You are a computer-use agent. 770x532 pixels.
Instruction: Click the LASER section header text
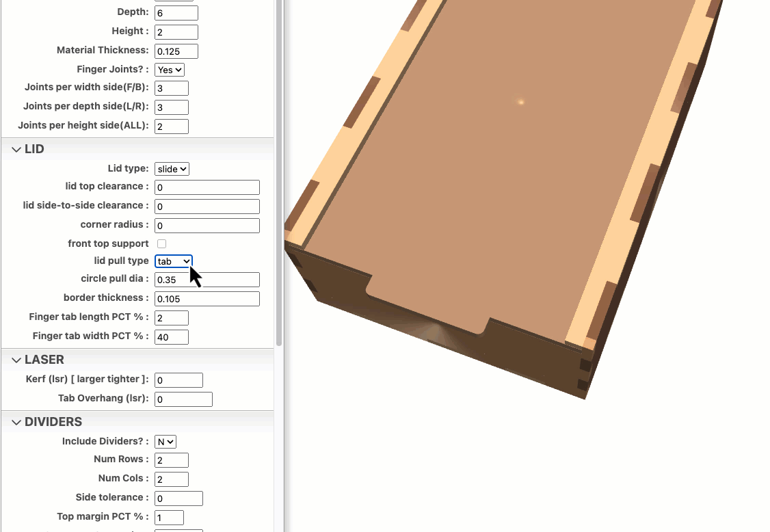click(44, 360)
